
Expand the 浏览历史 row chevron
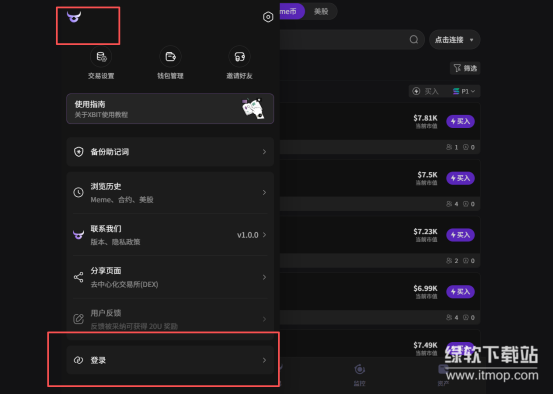pos(264,193)
